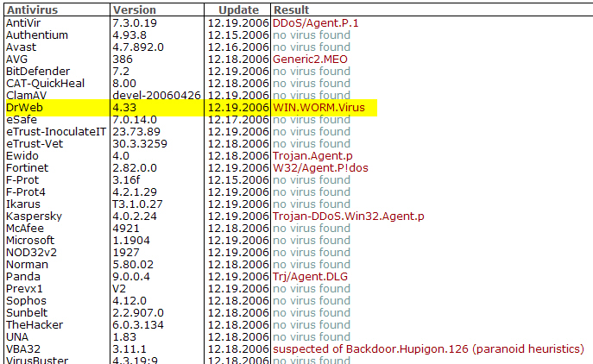
Task: Select Ikarus version T3.1.0.27
Action: (137, 204)
